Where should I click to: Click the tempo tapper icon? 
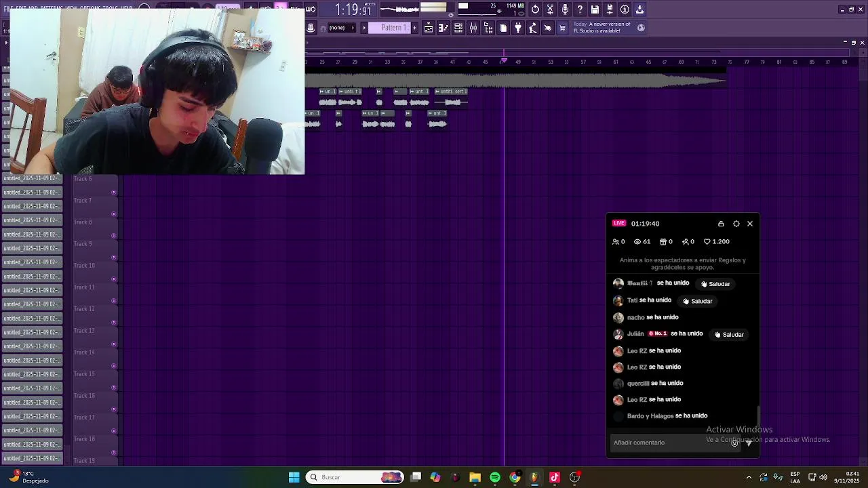click(533, 28)
